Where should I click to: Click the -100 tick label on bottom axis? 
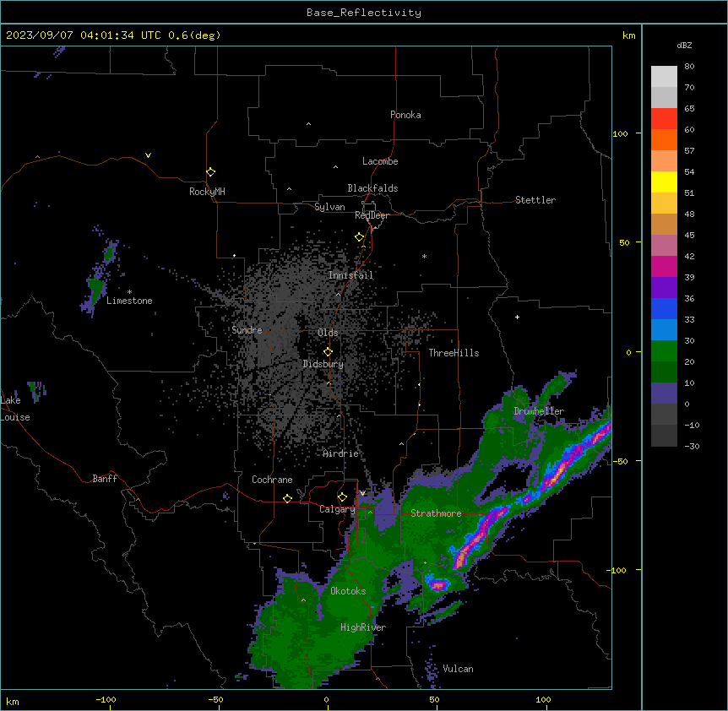106,699
